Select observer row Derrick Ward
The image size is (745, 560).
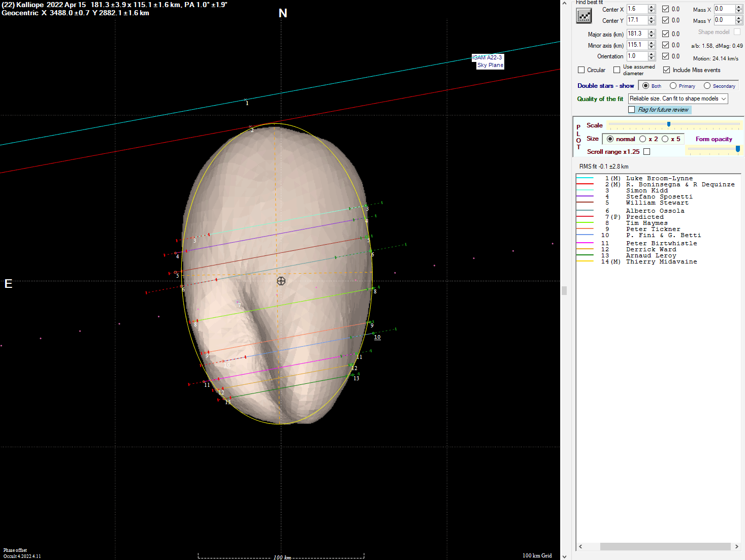[659, 249]
